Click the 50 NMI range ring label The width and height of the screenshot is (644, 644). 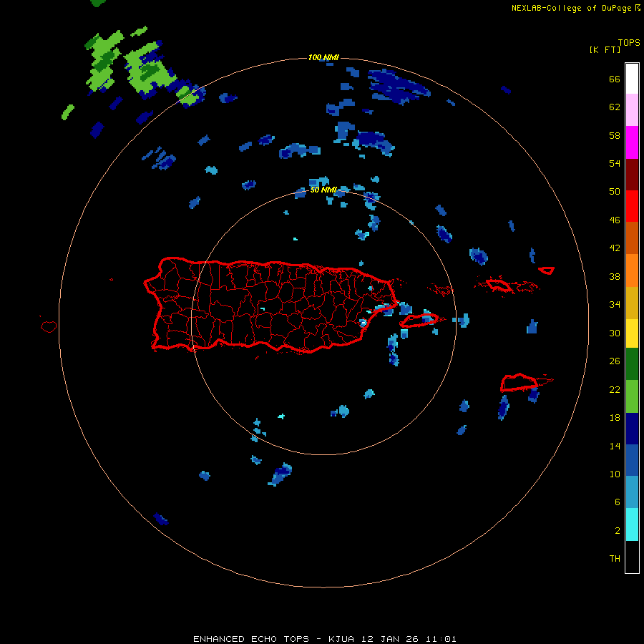323,190
